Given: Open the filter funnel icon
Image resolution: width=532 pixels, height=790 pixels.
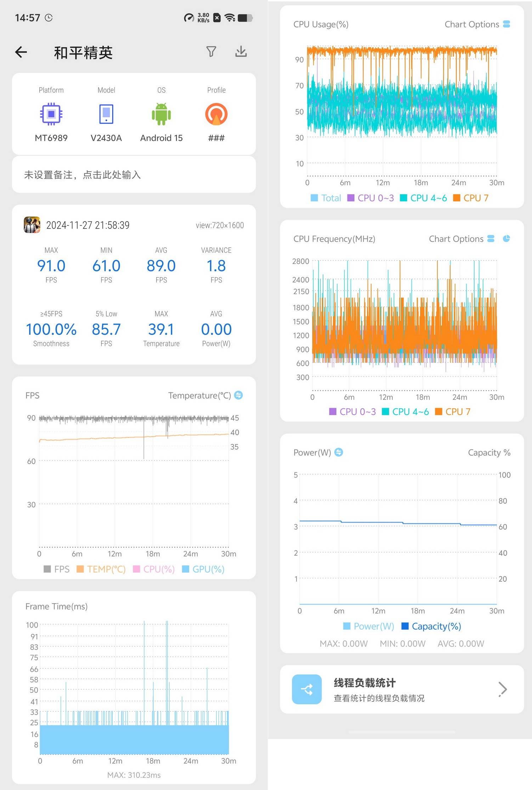Looking at the screenshot, I should 211,52.
